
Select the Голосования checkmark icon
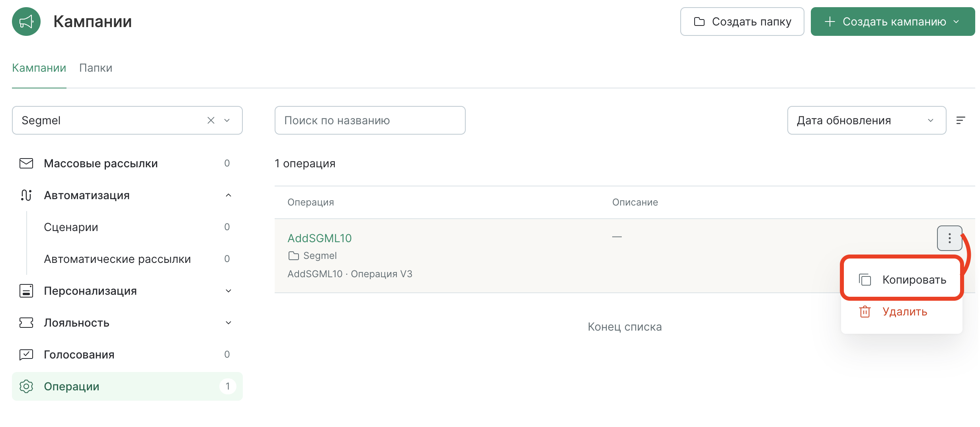pos(26,354)
